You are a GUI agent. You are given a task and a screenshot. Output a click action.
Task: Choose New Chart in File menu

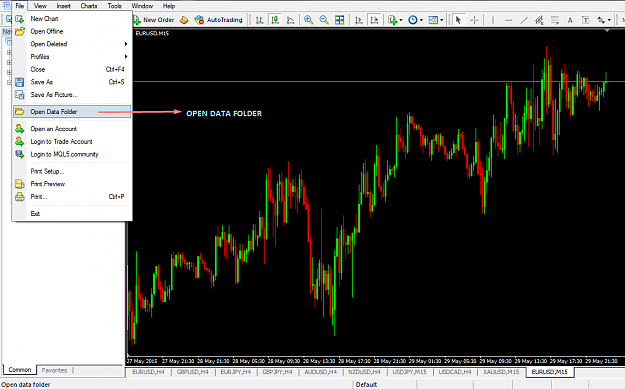coord(72,19)
